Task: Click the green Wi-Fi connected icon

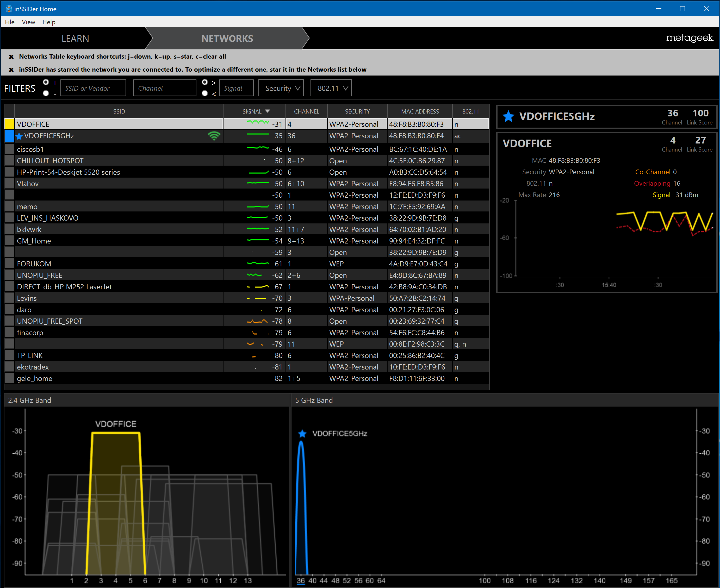Action: (x=214, y=136)
